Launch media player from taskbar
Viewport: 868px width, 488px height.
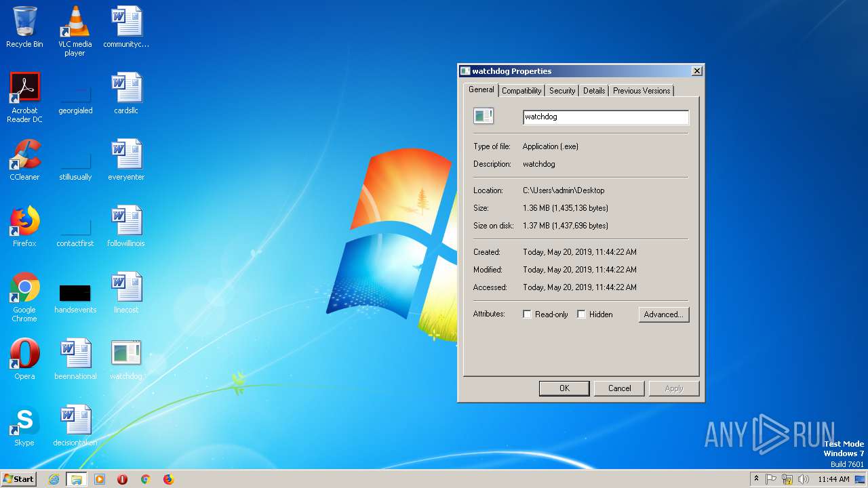tap(100, 479)
